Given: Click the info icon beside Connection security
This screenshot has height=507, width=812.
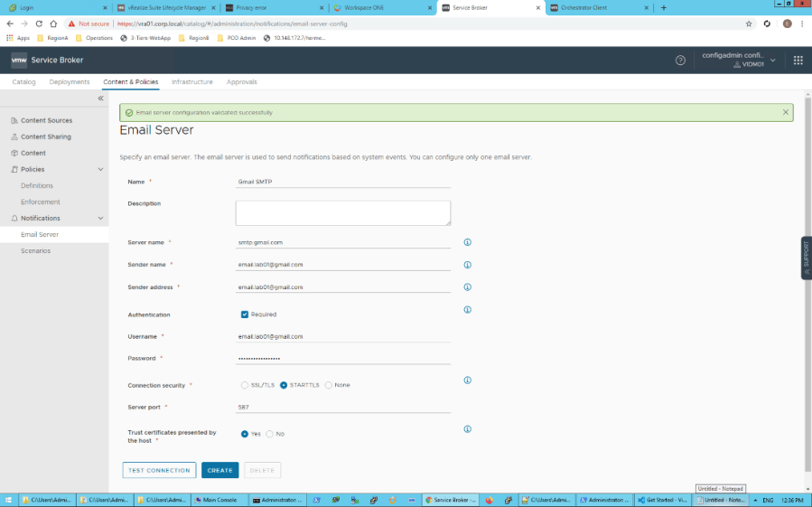Looking at the screenshot, I should [467, 380].
